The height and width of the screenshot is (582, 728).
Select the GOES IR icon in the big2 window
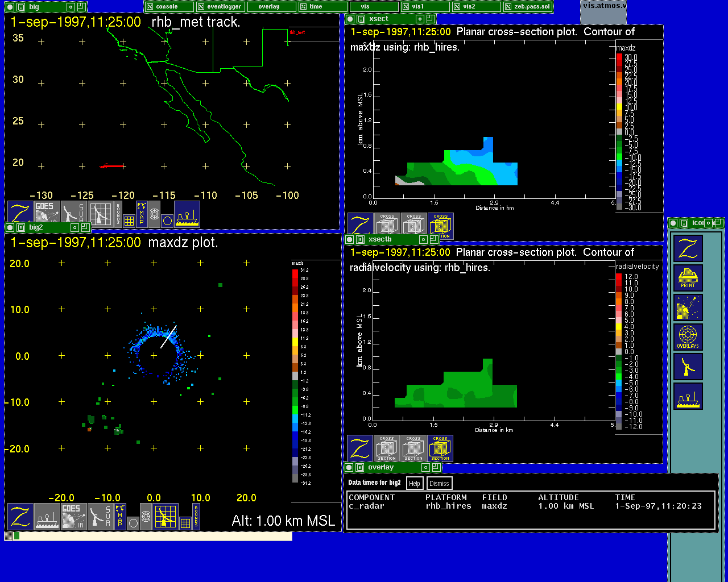(x=73, y=516)
